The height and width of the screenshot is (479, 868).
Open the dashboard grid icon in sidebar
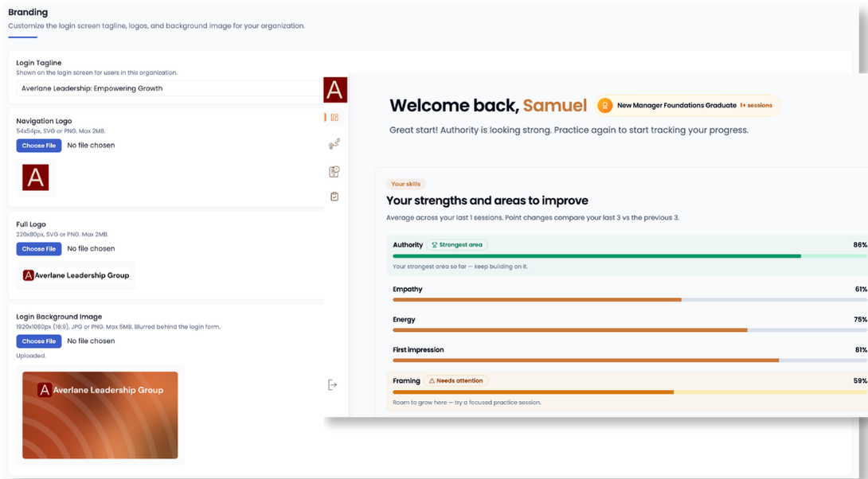[334, 117]
